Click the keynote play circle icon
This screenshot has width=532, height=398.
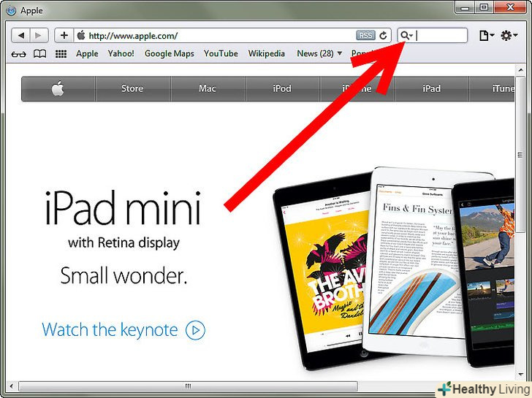click(195, 330)
